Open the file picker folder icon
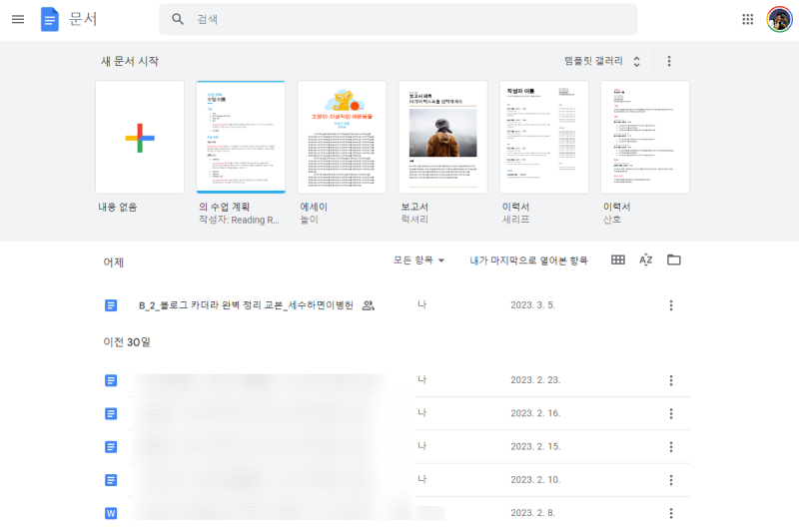This screenshot has height=532, width=799. [x=673, y=261]
